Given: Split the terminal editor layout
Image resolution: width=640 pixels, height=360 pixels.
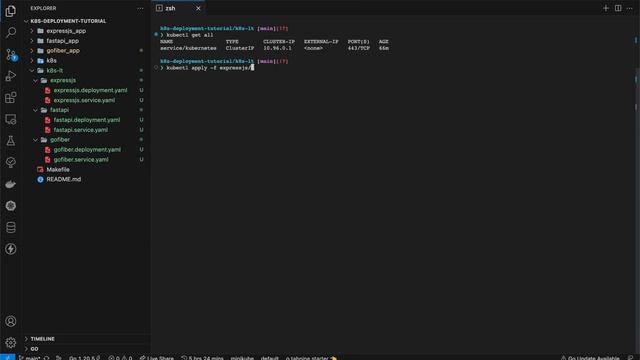Looking at the screenshot, I should [618, 8].
